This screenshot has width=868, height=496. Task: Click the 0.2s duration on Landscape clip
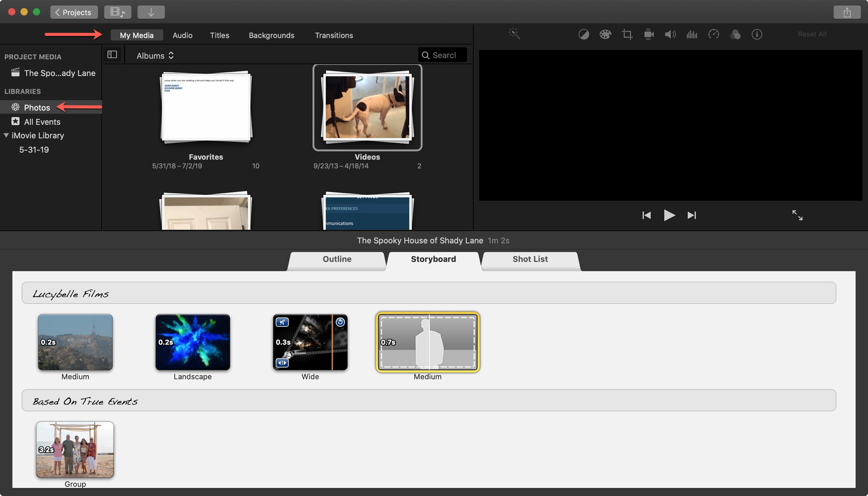[166, 342]
